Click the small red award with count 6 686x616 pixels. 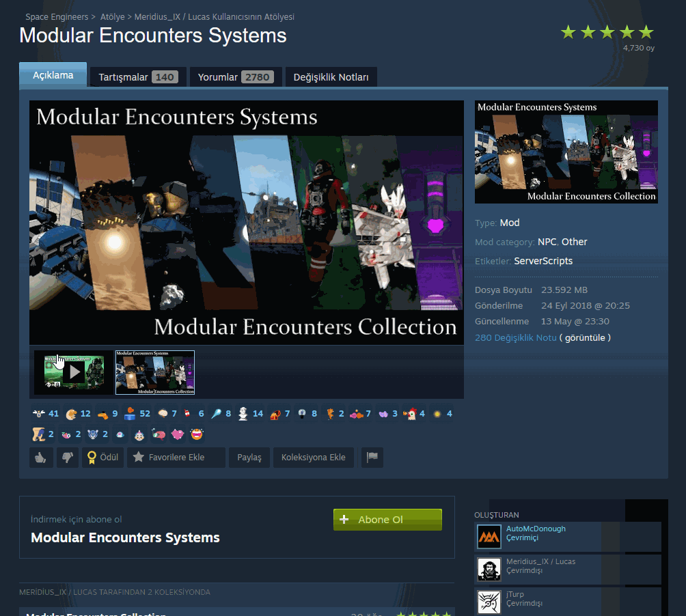tap(194, 414)
